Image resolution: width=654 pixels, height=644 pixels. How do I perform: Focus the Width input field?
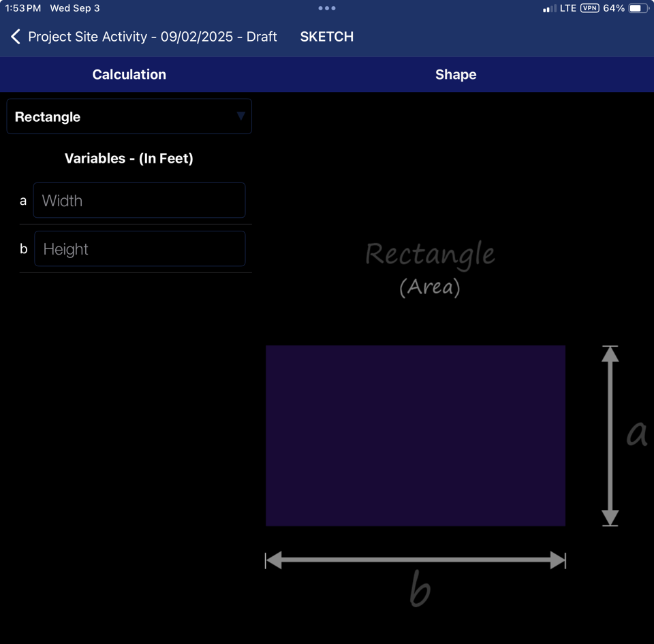point(139,201)
